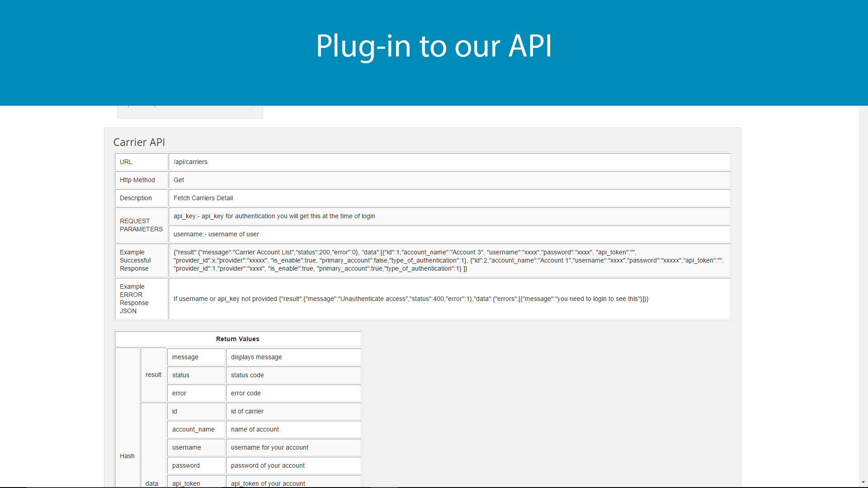The image size is (868, 488).
Task: Click the 'id of carrier' description cell
Action: [x=247, y=411]
